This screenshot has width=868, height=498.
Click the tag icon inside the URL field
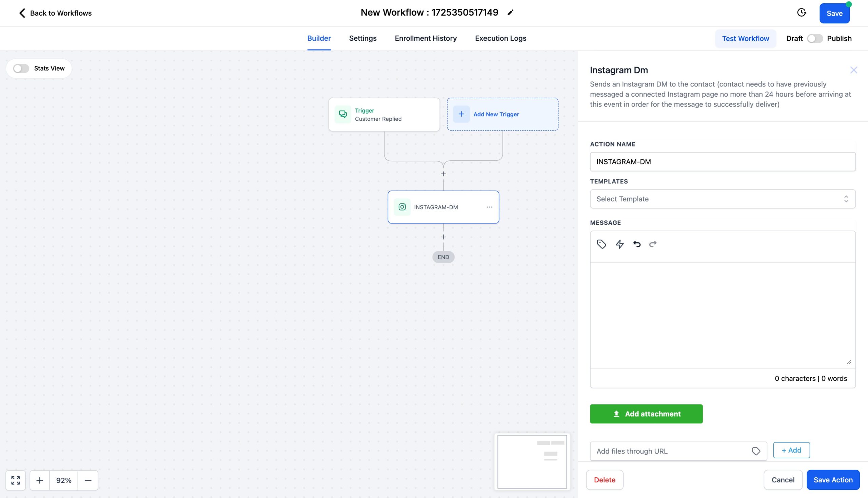(x=755, y=451)
